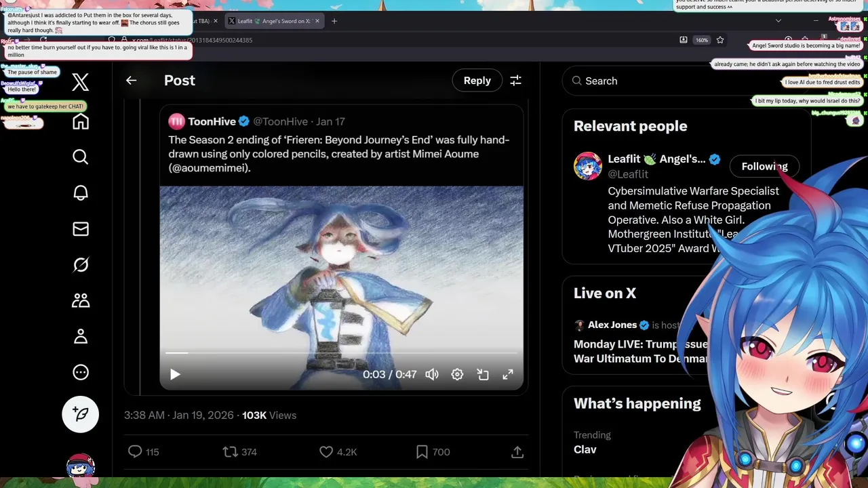Click the address bar URL
The width and height of the screenshot is (868, 488).
point(191,40)
